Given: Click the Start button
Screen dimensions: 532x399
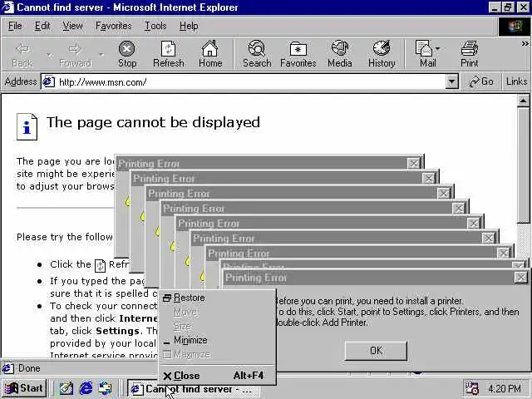Looking at the screenshot, I should click(x=24, y=388).
